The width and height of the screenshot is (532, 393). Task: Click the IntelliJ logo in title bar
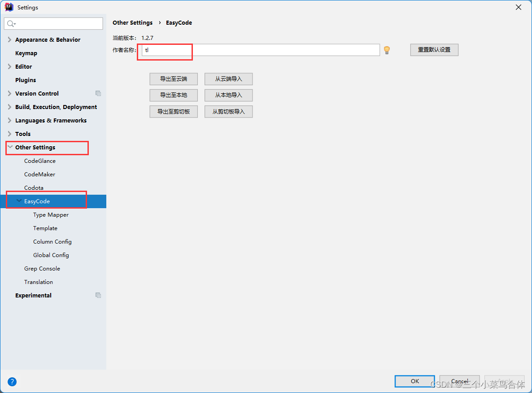click(x=9, y=7)
